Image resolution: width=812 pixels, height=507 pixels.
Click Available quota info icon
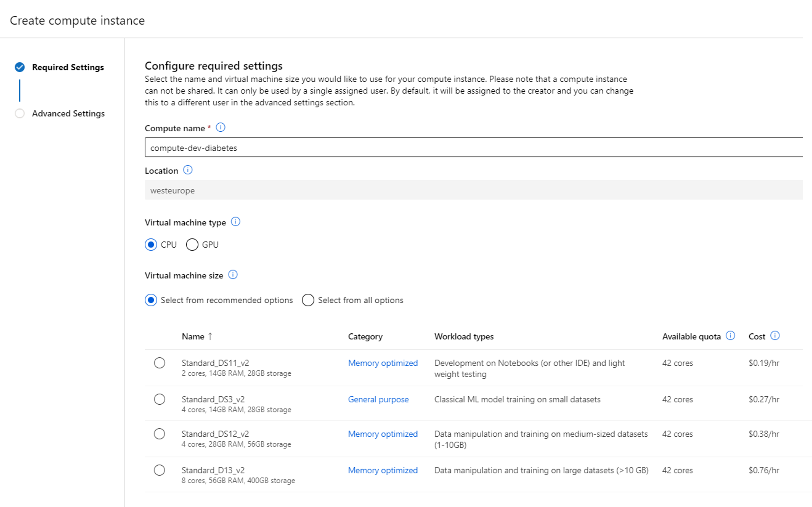731,335
